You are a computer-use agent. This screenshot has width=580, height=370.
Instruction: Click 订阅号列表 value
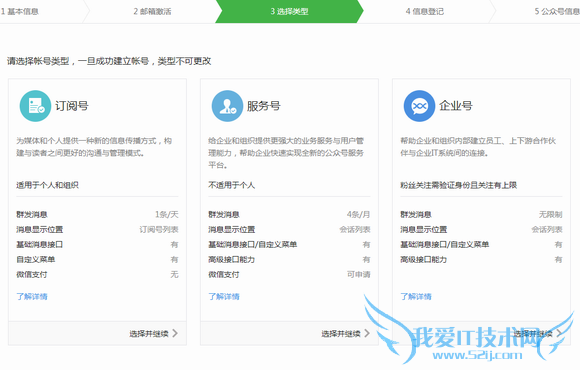pyautogui.click(x=159, y=229)
